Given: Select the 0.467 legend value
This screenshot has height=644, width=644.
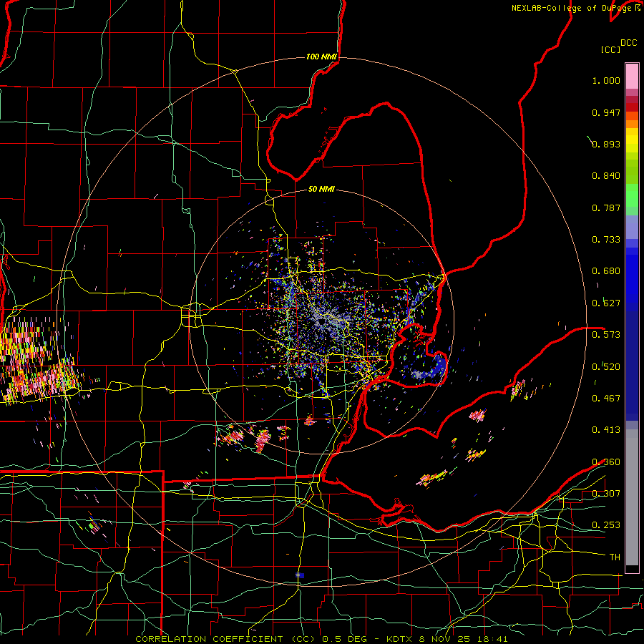Looking at the screenshot, I should [606, 398].
